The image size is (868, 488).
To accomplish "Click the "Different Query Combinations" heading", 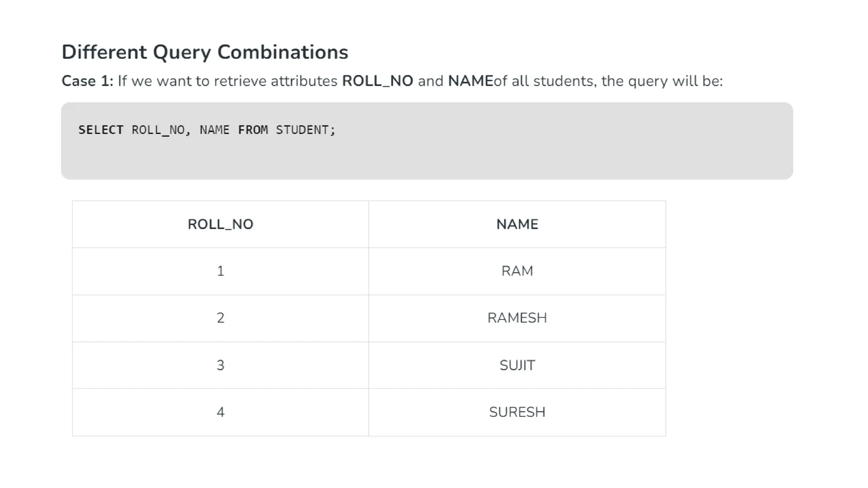I will click(205, 53).
